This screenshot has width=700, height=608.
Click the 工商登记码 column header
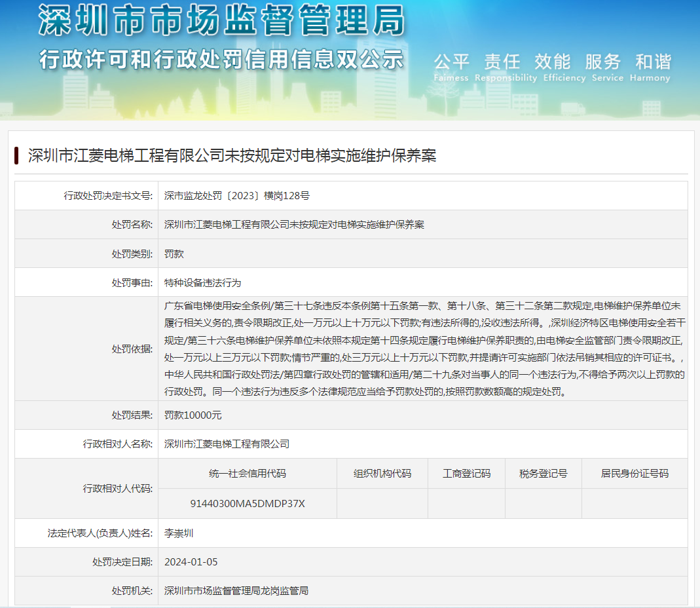point(466,474)
